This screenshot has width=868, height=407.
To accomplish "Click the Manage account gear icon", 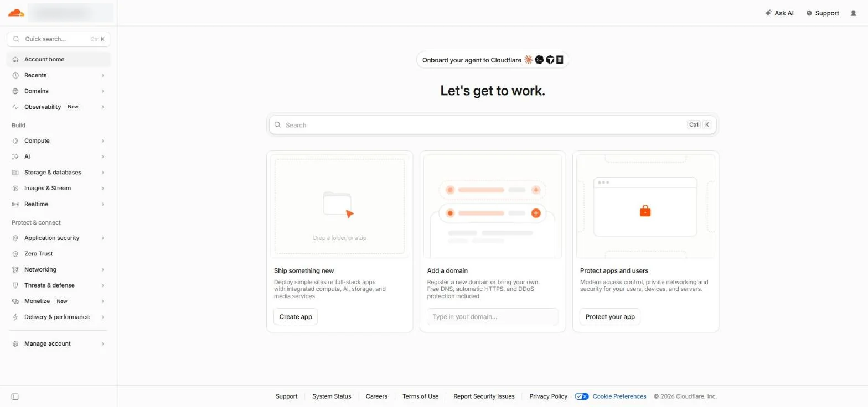I will point(15,344).
